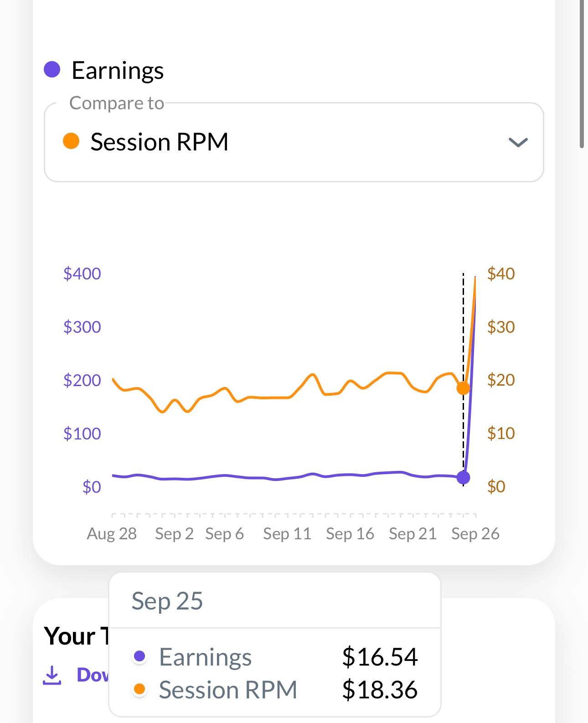The width and height of the screenshot is (588, 723).
Task: Click the Sep 11 x-axis label
Action: (x=287, y=533)
